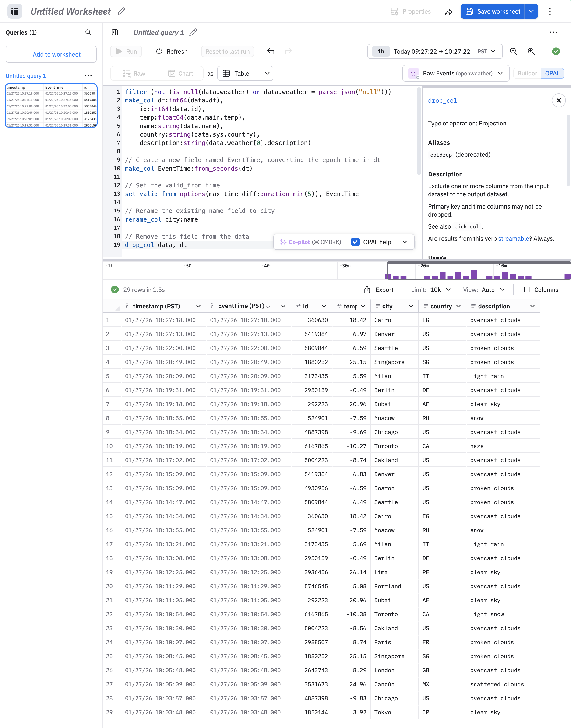
Task: Search queries with the magnifier icon
Action: pyautogui.click(x=88, y=32)
